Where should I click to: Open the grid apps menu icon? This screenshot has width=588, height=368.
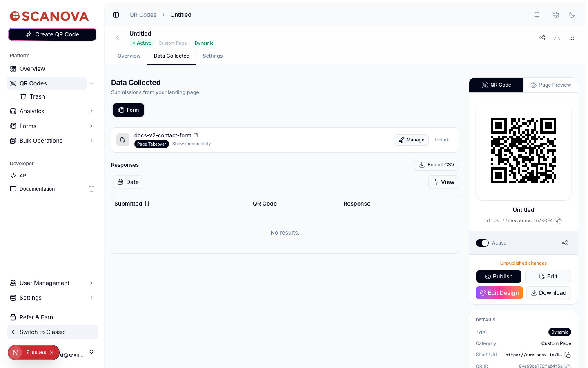click(x=572, y=38)
